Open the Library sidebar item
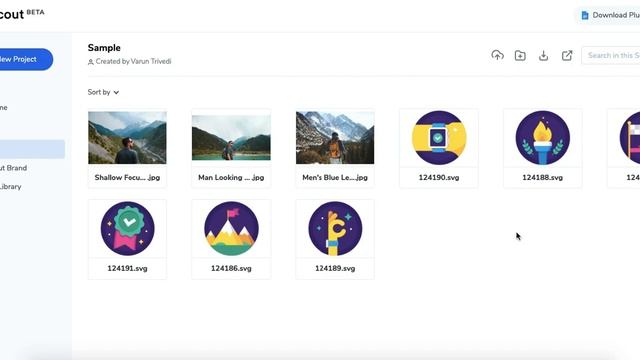The width and height of the screenshot is (640, 360). [x=11, y=187]
